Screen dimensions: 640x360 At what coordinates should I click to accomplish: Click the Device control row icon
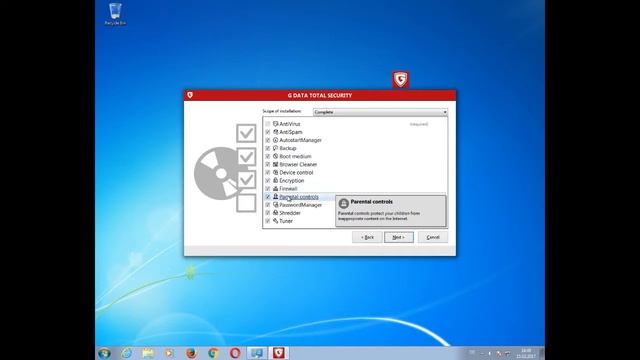276,172
